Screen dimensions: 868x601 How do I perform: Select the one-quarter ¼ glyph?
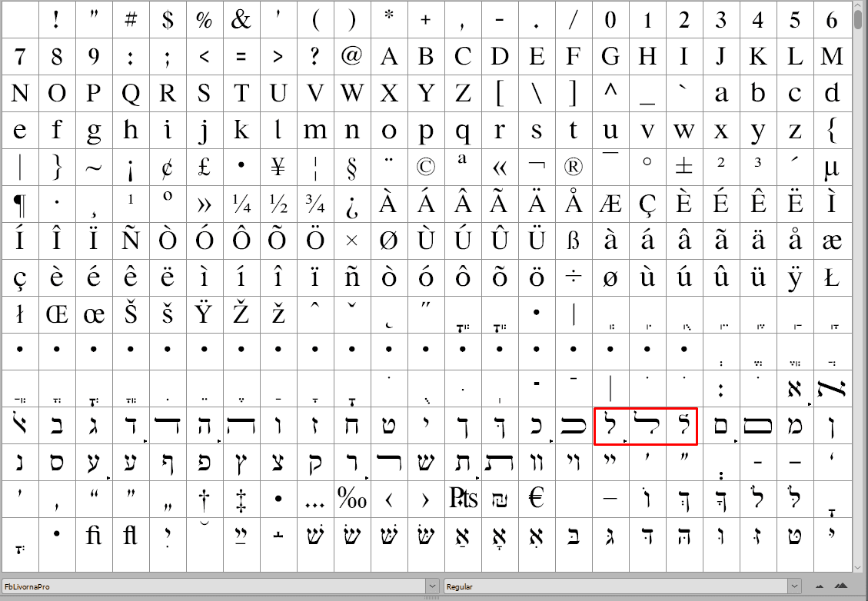click(x=241, y=204)
